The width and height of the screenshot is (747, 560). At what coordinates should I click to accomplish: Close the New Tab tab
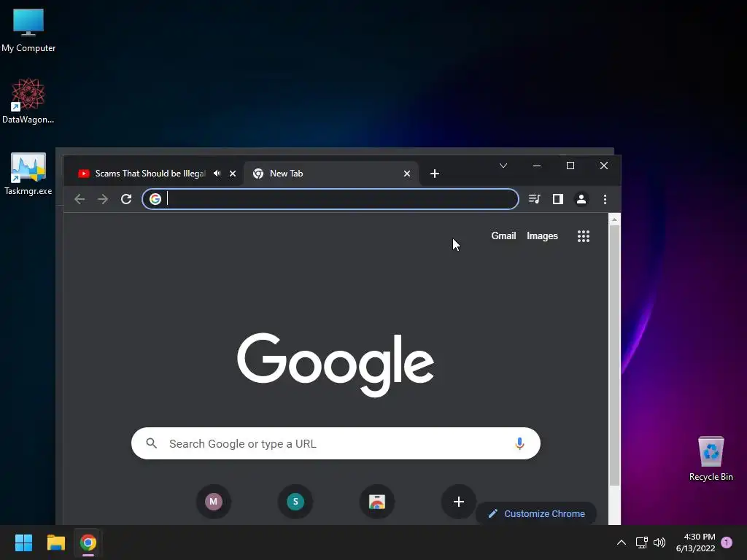click(x=407, y=174)
